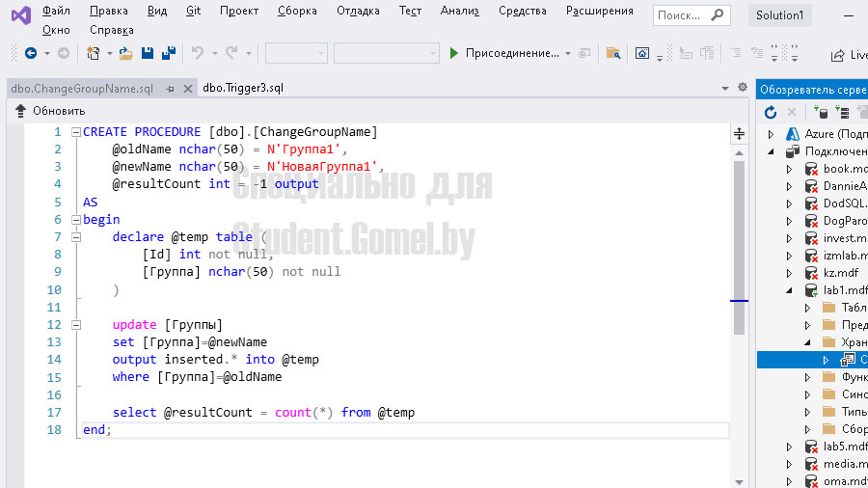Viewport: 868px width, 488px height.
Task: Click the Visual Studio logo icon
Action: (21, 14)
